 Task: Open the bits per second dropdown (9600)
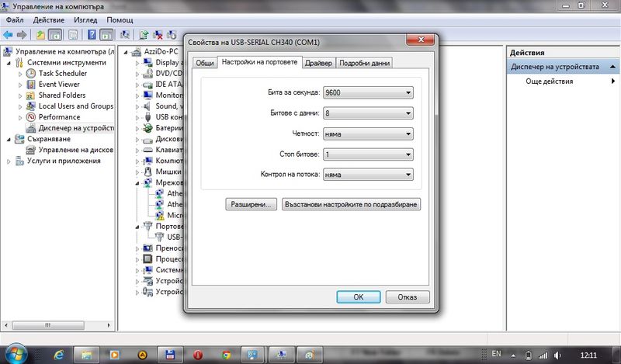(367, 93)
